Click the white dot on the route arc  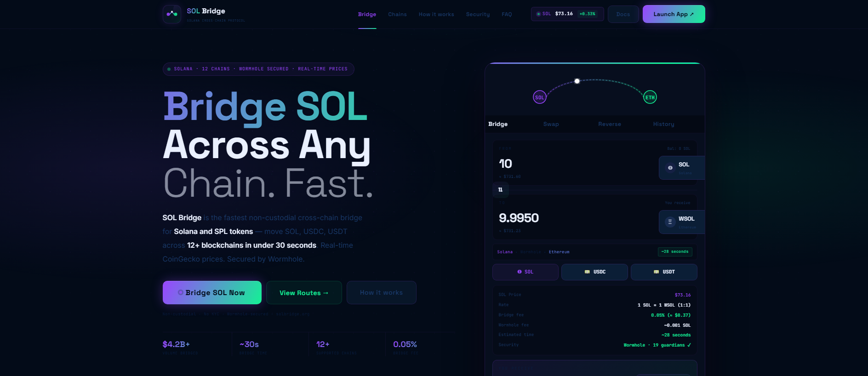coord(577,81)
